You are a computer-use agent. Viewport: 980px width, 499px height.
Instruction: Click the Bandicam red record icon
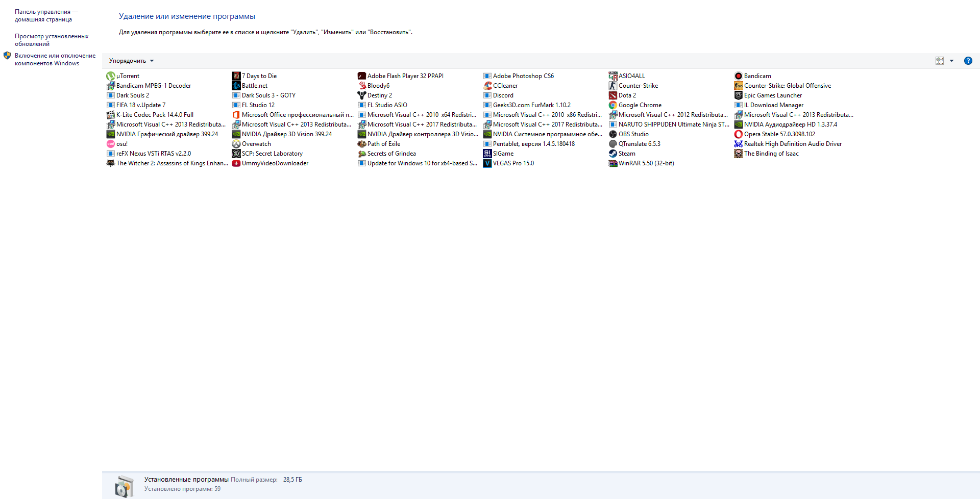point(738,76)
